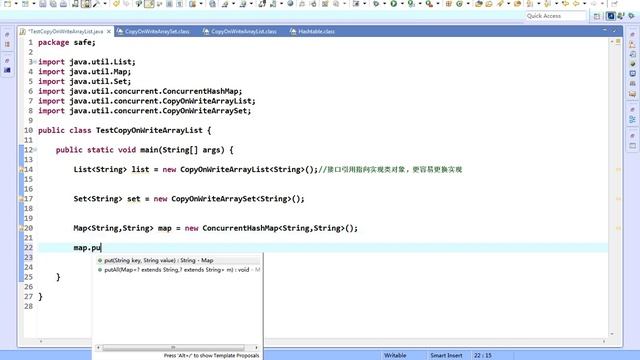
Task: Click the New file icon at toolbar start
Action: (x=7, y=4)
